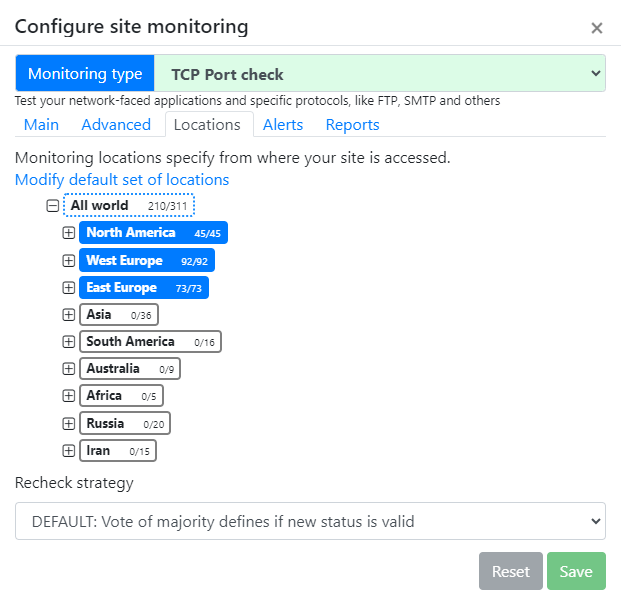Enable the South America region
This screenshot has width=621, height=591.
tap(150, 341)
